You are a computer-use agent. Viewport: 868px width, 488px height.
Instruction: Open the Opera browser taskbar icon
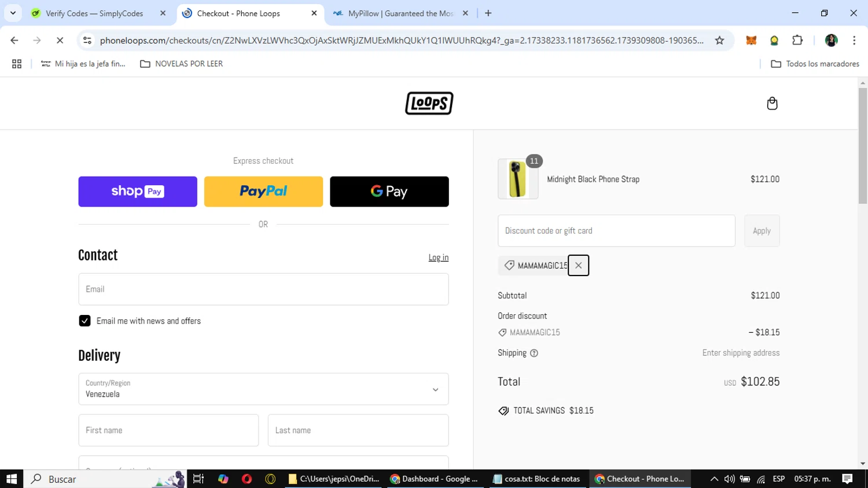[247, 479]
